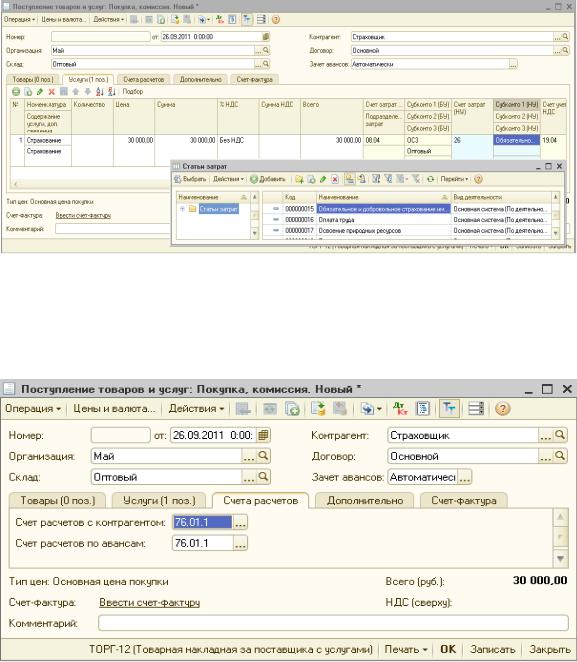Open Цены и валюта in lower window
Image resolution: width=577 pixels, height=662 pixels.
[114, 409]
